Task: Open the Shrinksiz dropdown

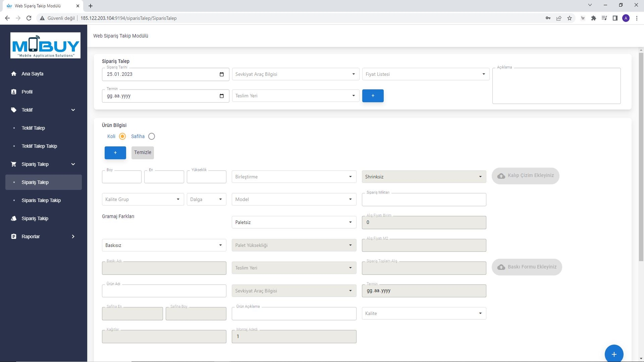Action: (424, 177)
